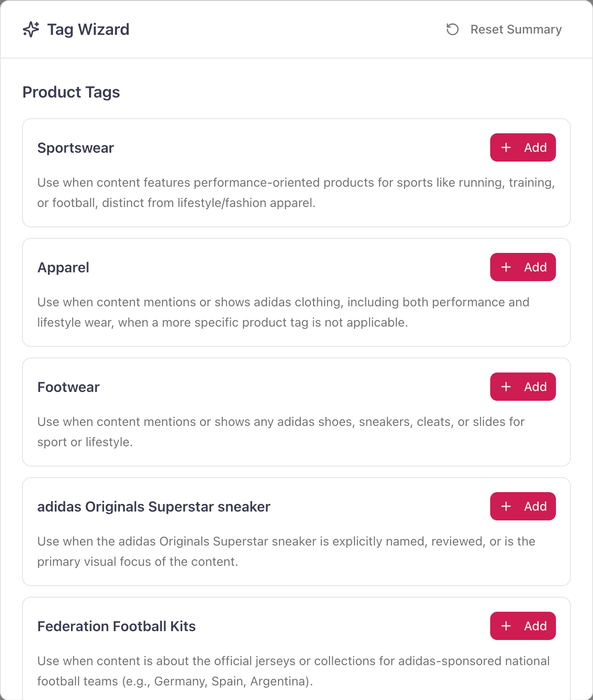The image size is (593, 700).
Task: Select the Federation Football Kits heading
Action: tap(116, 626)
